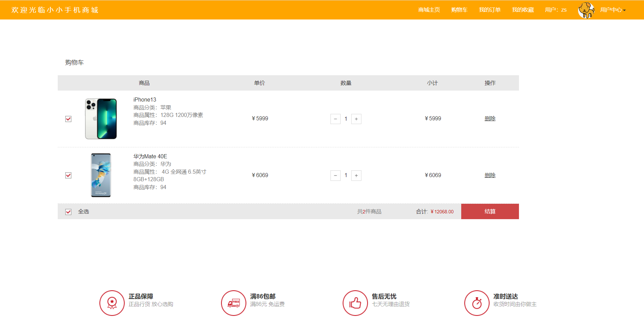The height and width of the screenshot is (320, 644).
Task: Increase 华为Mate 40E quantity with plus button
Action: 356,176
